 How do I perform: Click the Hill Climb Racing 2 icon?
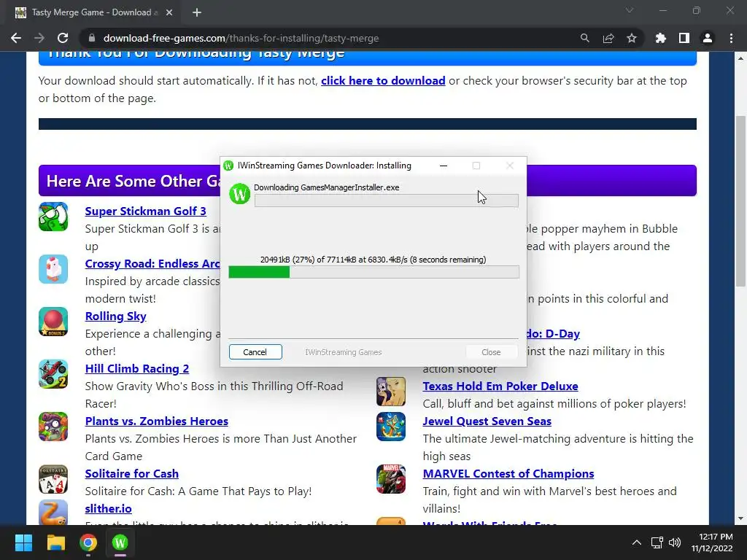click(x=53, y=374)
